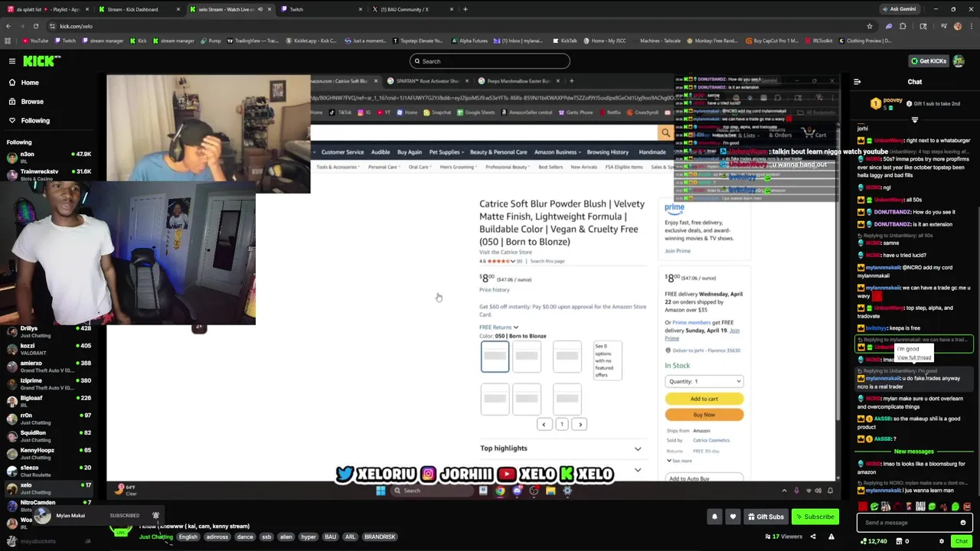The image size is (980, 551).
Task: Open Following in the sidebar
Action: 35,121
